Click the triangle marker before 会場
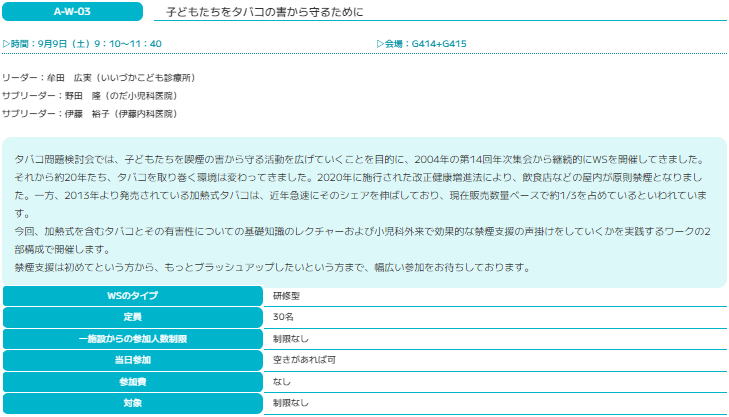Screen dimensions: 729x417 (381, 44)
